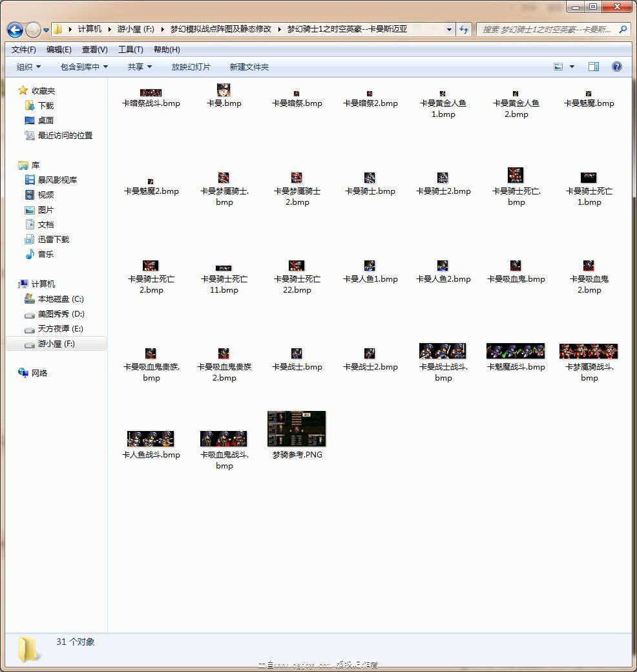This screenshot has height=672, width=637.
Task: Select 本地磁盘 (C:) drive
Action: 54,299
